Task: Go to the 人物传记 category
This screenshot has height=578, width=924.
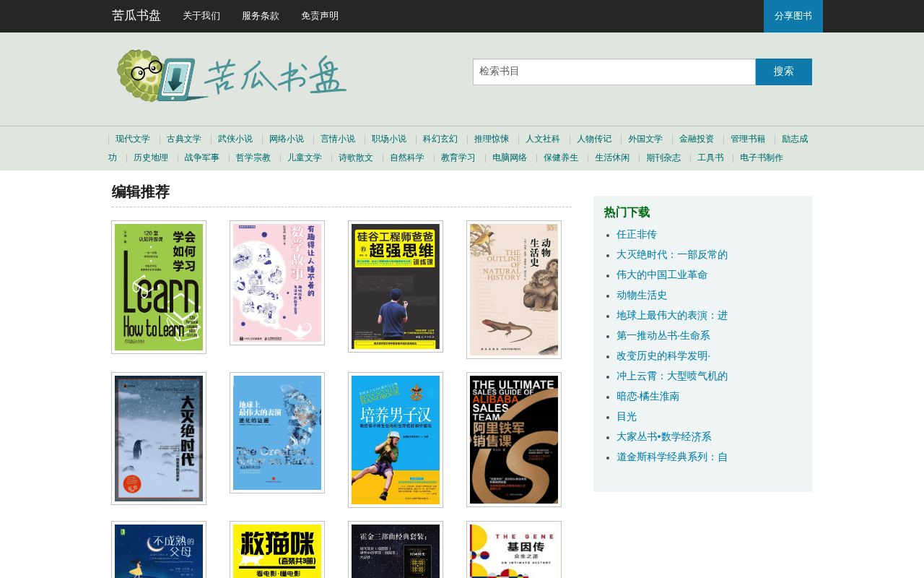Action: click(x=594, y=139)
